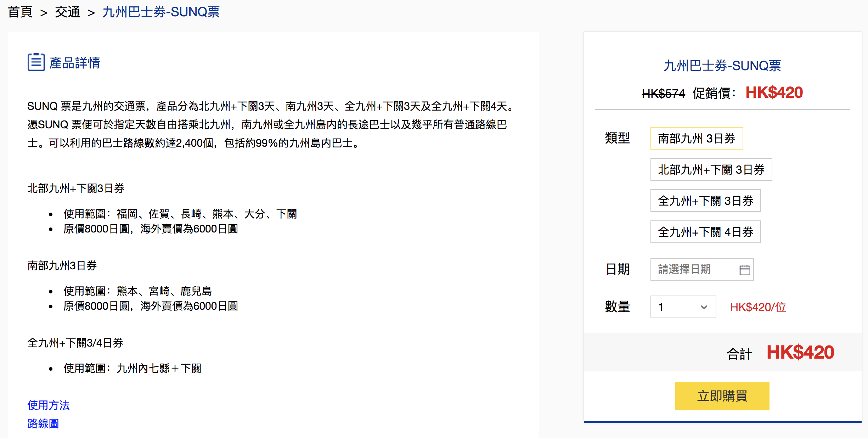The width and height of the screenshot is (868, 438).
Task: Click the 使用範圍：九州內七縣＋下關 bullet line
Action: point(132,368)
